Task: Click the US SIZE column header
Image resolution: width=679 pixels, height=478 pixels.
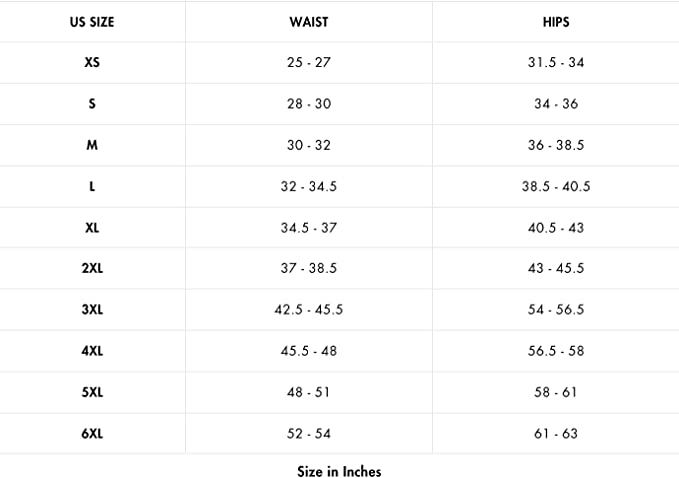Action: pyautogui.click(x=92, y=21)
